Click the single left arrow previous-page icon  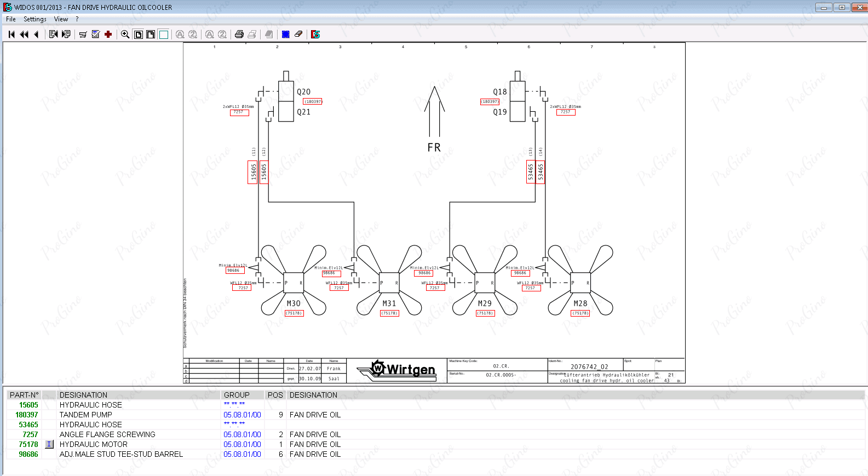(x=37, y=35)
